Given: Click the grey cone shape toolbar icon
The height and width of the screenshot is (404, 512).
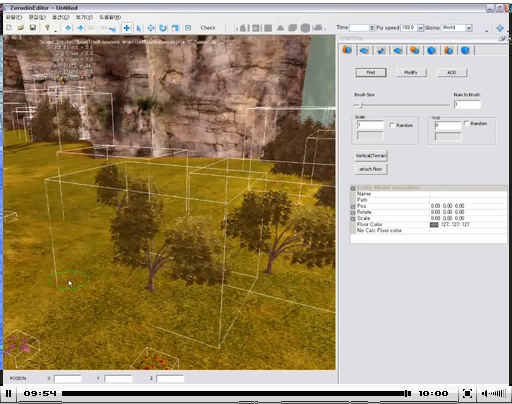Looking at the screenshot, I should coord(280,28).
